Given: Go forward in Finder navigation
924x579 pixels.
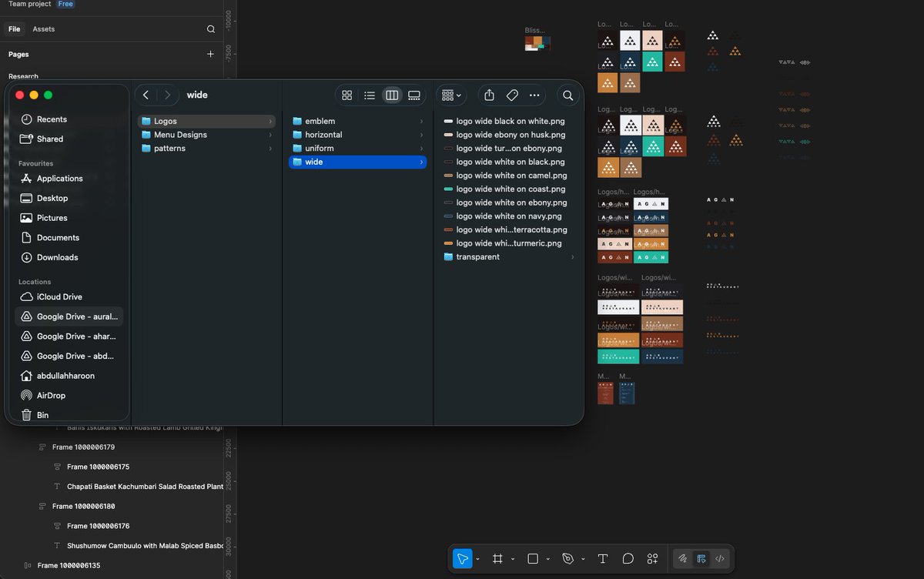Looking at the screenshot, I should click(x=168, y=95).
